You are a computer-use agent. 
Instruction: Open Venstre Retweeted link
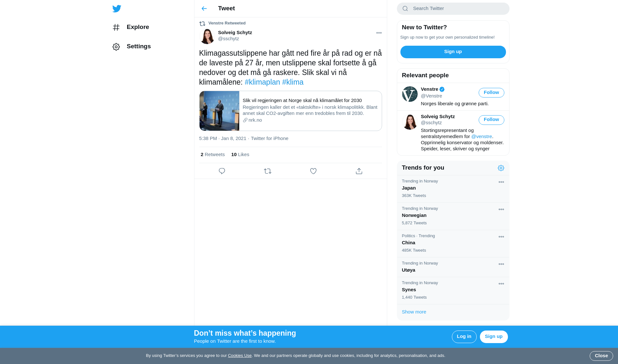[227, 23]
